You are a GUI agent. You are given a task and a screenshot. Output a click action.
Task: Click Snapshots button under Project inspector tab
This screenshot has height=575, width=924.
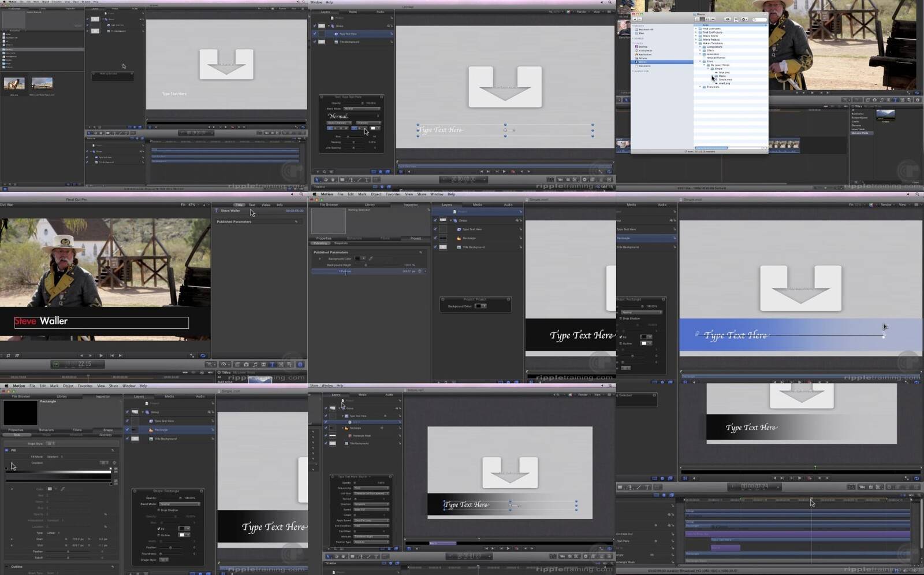341,243
